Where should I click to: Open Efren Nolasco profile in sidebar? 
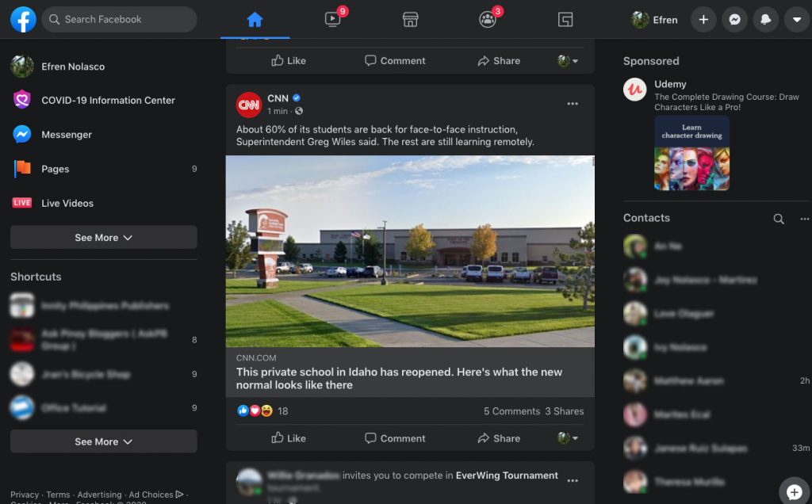(104, 67)
